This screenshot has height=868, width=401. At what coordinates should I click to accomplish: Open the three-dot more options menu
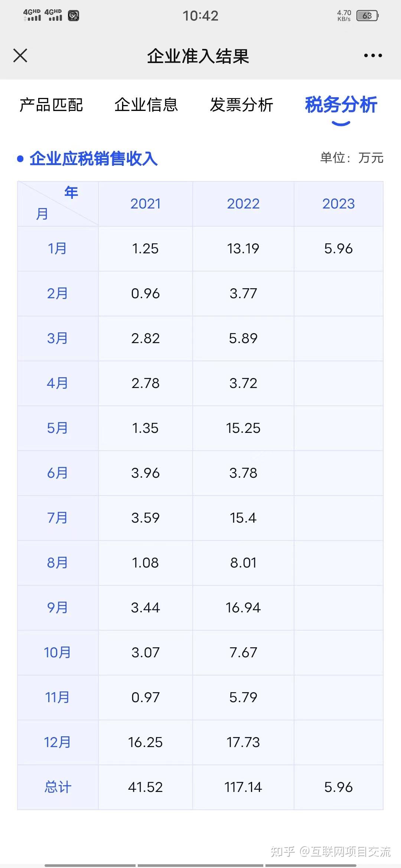click(x=373, y=56)
